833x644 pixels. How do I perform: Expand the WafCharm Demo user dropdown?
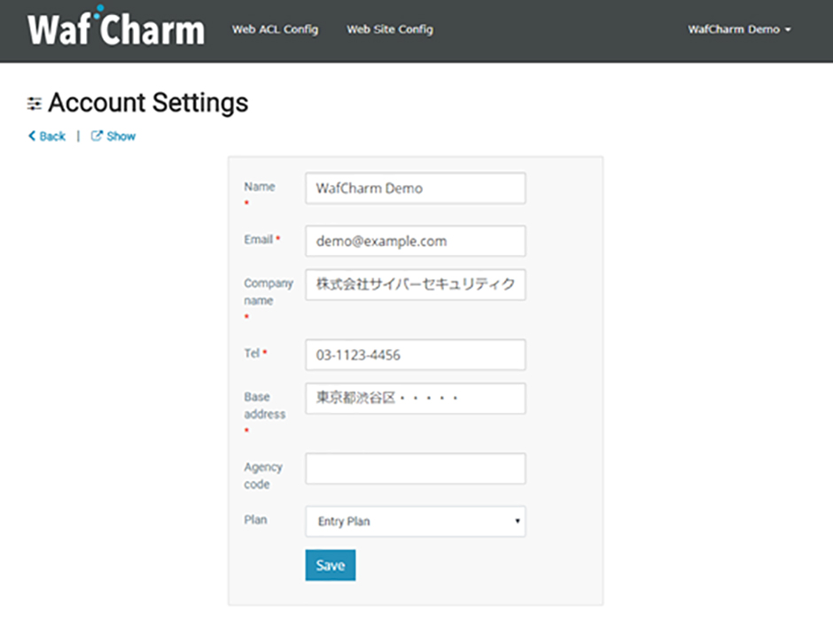pyautogui.click(x=739, y=29)
